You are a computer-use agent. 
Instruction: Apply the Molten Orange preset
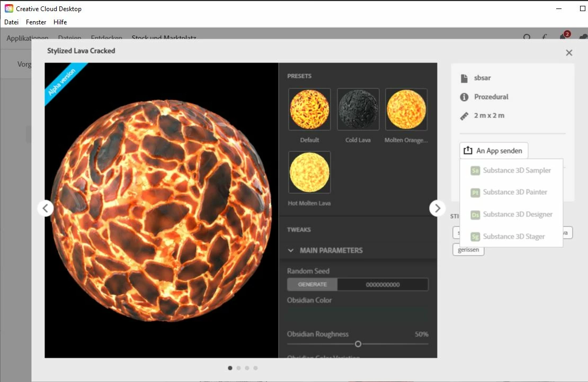pyautogui.click(x=406, y=110)
